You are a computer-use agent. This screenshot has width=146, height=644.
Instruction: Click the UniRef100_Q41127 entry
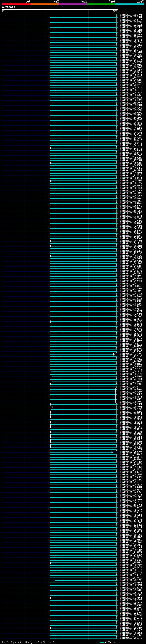(131, 371)
